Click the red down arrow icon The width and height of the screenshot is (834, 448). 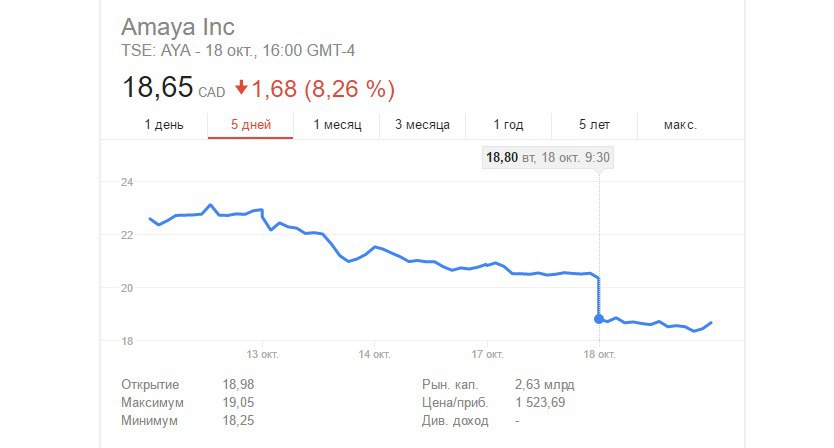coord(241,88)
